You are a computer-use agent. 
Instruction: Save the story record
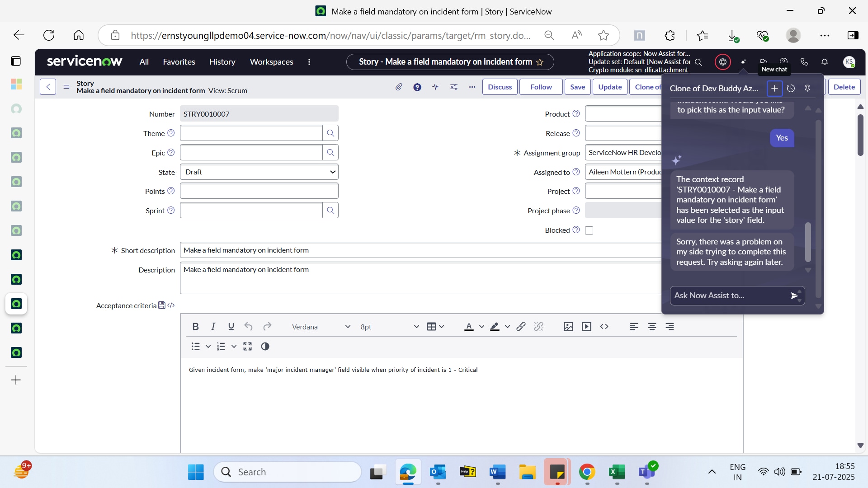pos(577,87)
